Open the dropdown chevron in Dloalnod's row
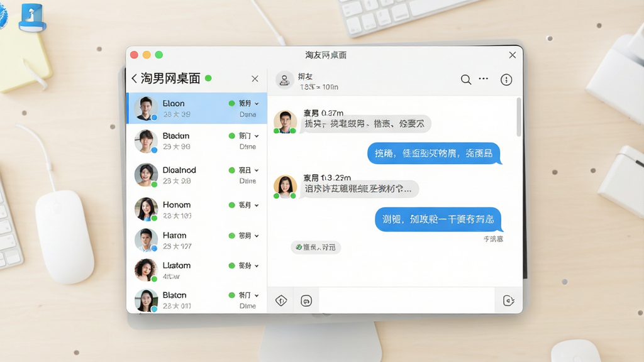Viewport: 644px width, 362px height. pos(257,170)
